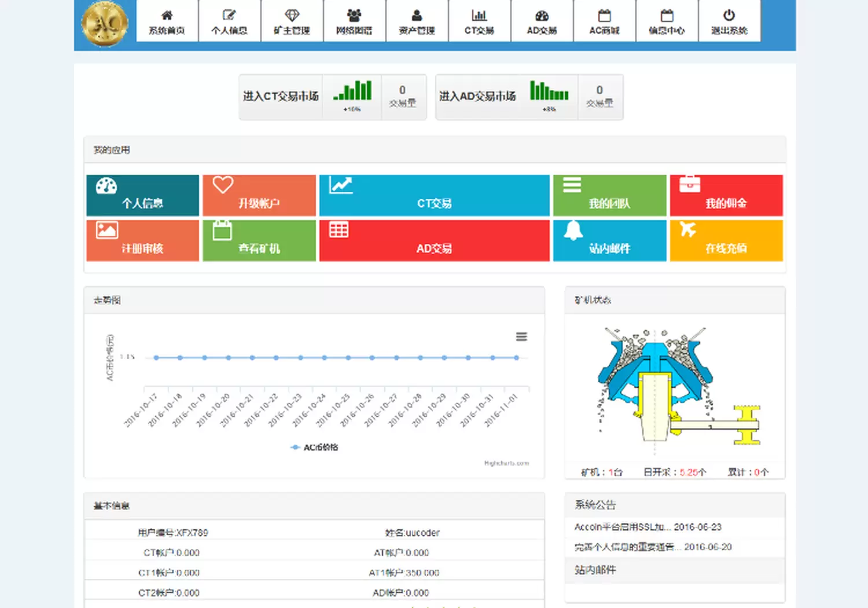Open the 个人信息 dashboard tile

tap(142, 196)
